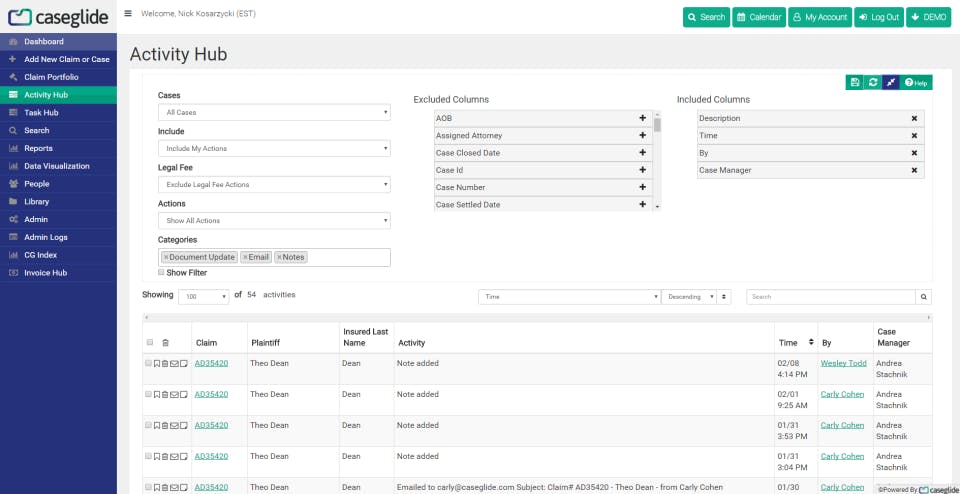The height and width of the screenshot is (494, 960).
Task: Toggle the sidebar with the hamburger menu icon
Action: 128,15
